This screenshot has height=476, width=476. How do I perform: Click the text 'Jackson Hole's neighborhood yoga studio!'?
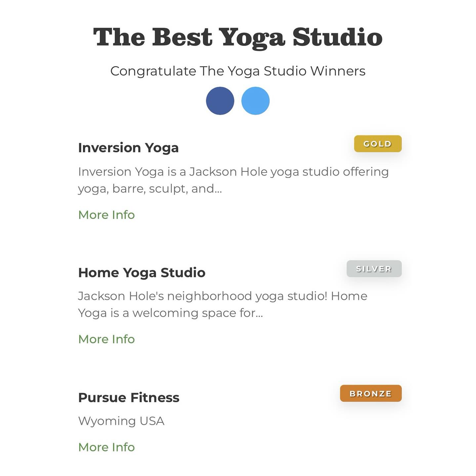203,296
